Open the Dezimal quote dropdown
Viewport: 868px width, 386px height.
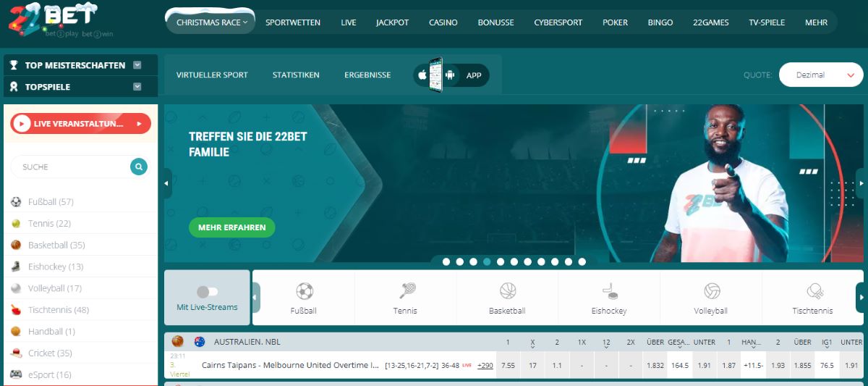click(820, 75)
